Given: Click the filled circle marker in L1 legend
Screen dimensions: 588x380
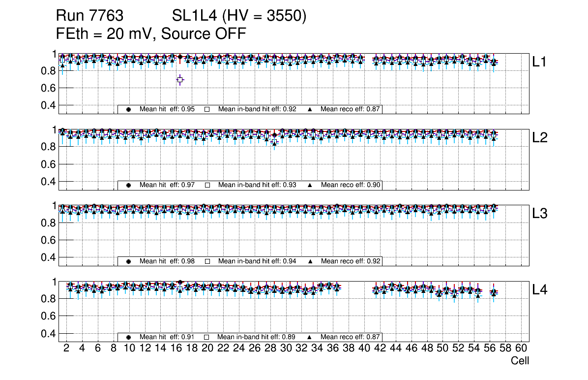Looking at the screenshot, I should 129,109.
